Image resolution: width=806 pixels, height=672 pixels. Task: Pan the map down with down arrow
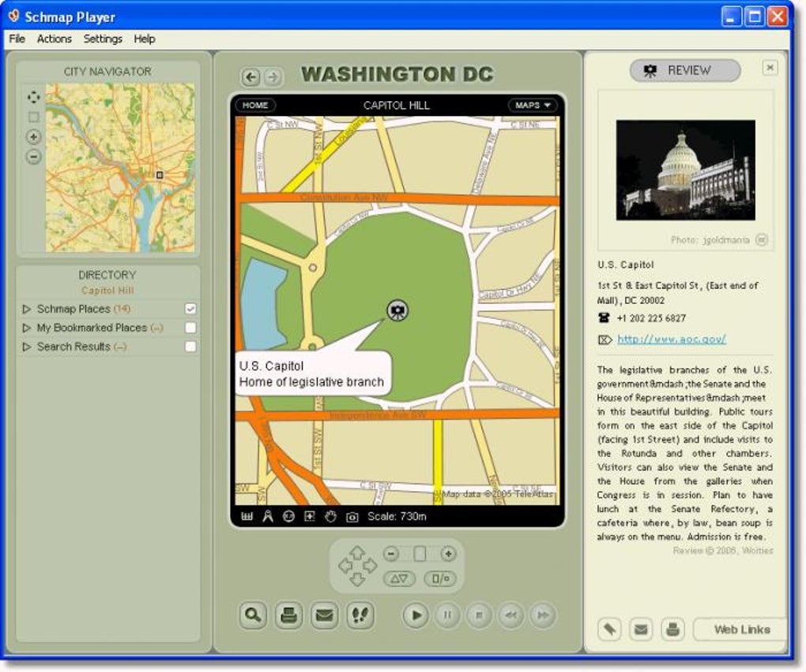pos(357,579)
